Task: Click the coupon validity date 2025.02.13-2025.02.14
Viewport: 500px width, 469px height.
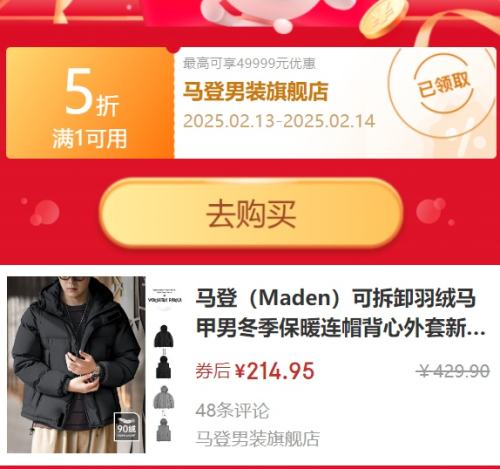Action: [279, 121]
